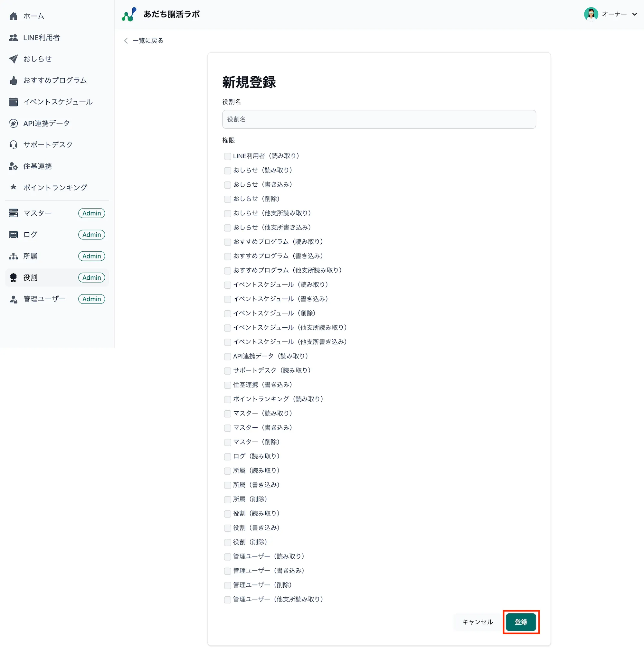The height and width of the screenshot is (653, 644).
Task: Select the LINE利用者 people icon
Action: tap(13, 38)
